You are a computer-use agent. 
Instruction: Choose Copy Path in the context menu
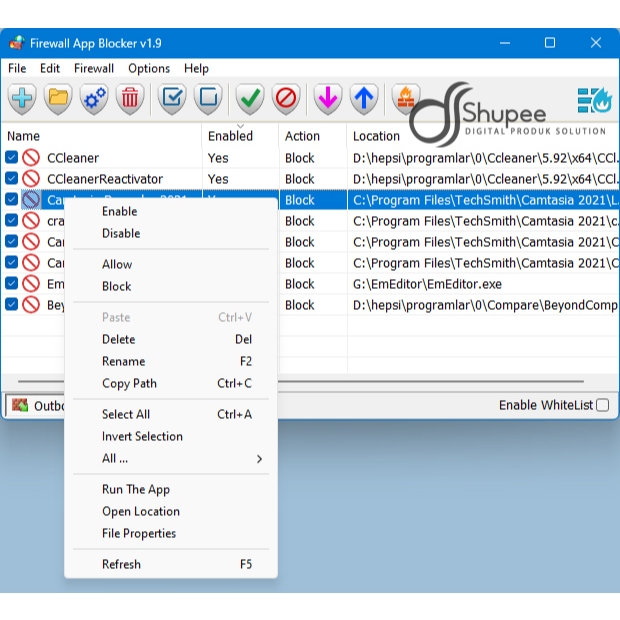pos(171,383)
